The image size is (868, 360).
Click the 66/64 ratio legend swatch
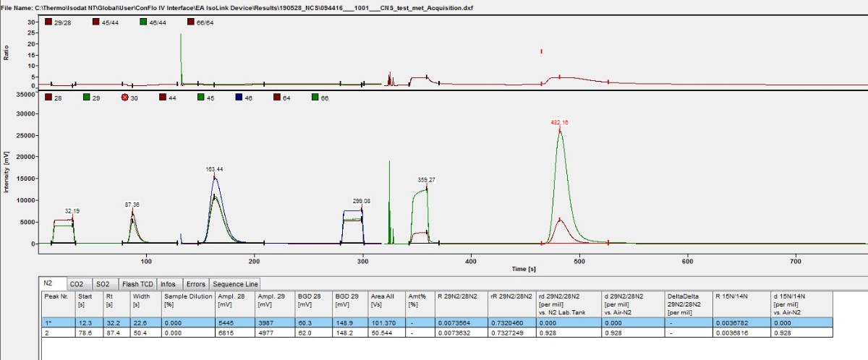[192, 22]
